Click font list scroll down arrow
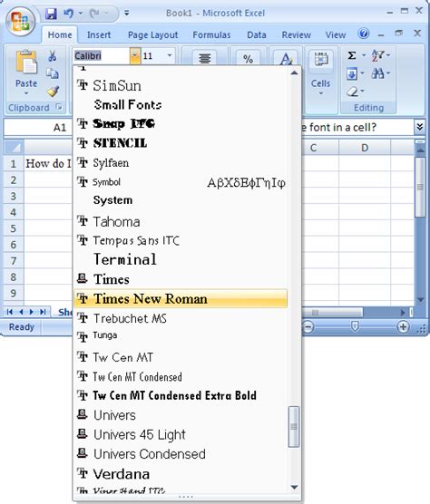Screen dimensions: 430x504 coord(294,488)
